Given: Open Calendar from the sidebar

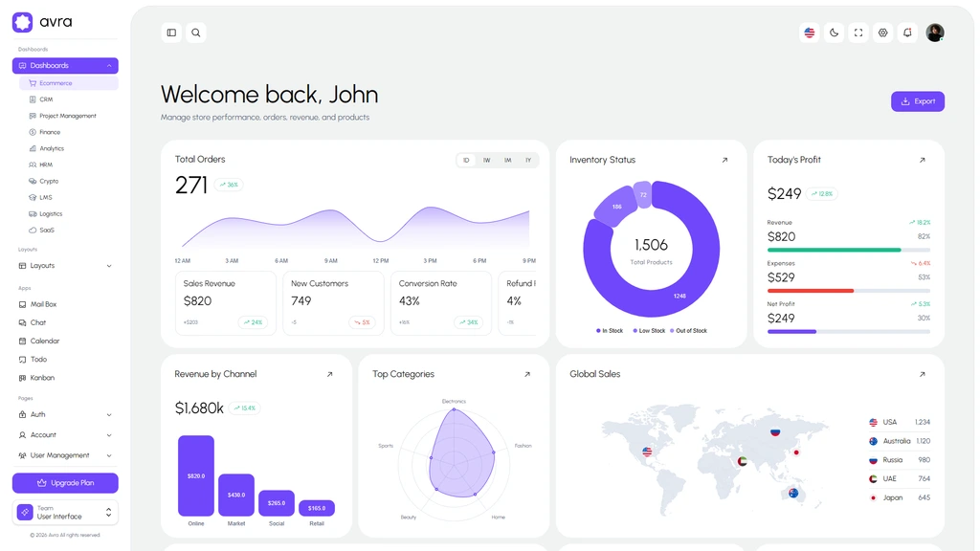Looking at the screenshot, I should (65, 342).
